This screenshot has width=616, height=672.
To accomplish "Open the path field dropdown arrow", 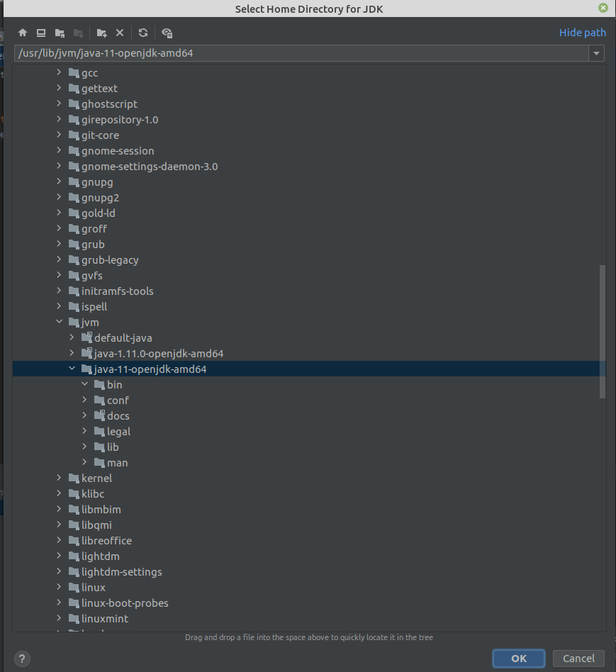I will (596, 52).
